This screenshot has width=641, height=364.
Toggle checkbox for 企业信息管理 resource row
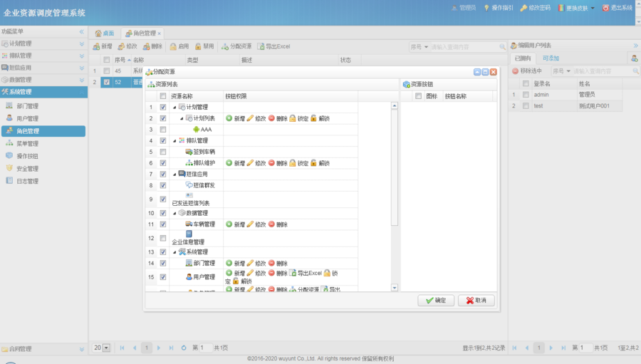click(x=162, y=238)
